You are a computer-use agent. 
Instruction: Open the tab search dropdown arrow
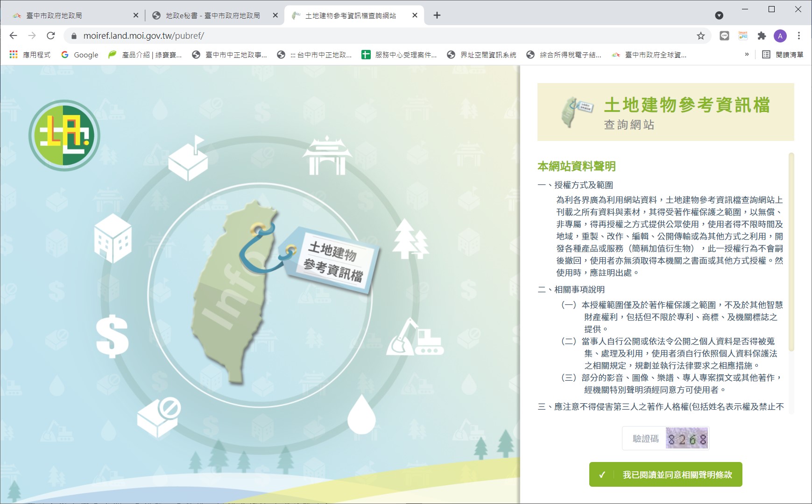(x=719, y=15)
